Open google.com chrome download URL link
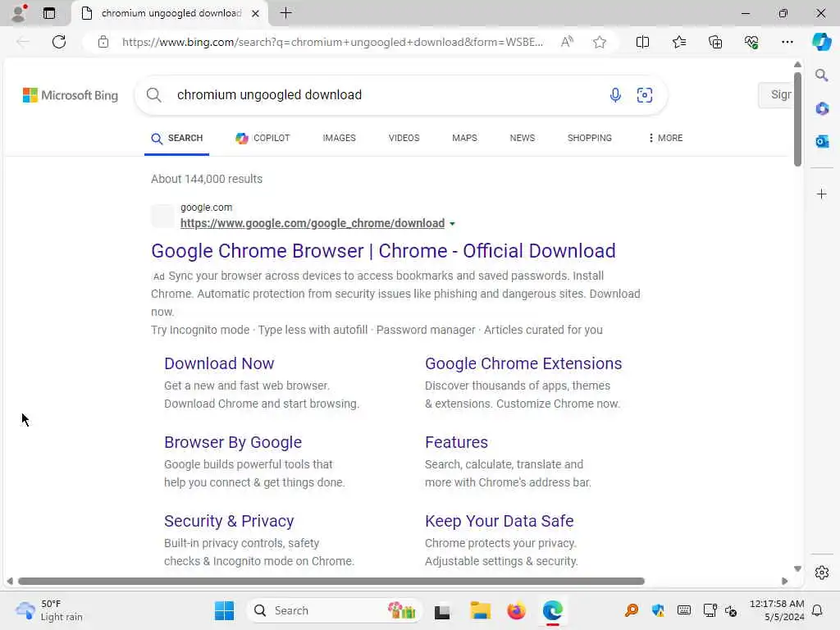The height and width of the screenshot is (630, 840). pyautogui.click(x=313, y=223)
